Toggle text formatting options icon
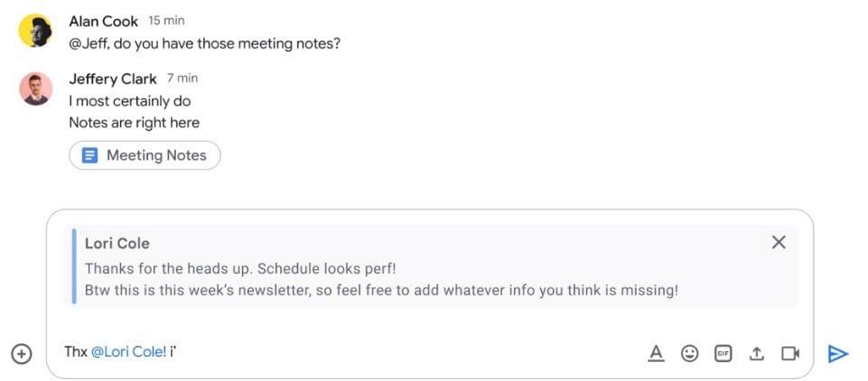 point(656,353)
